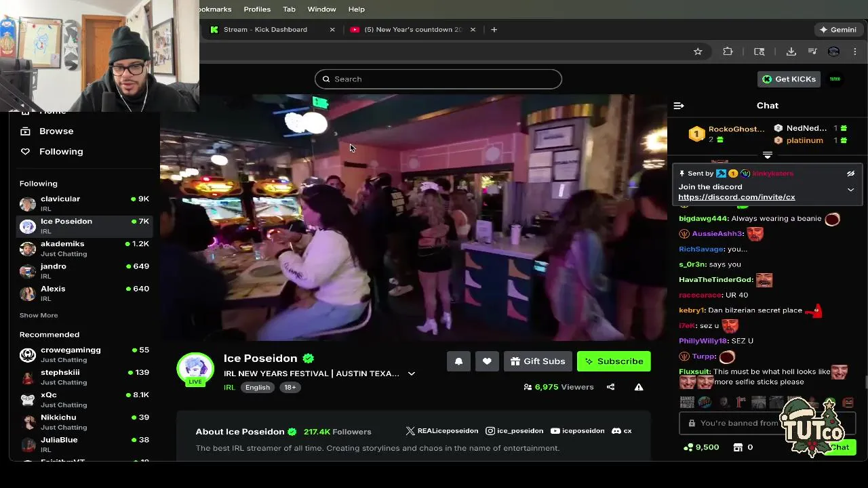The image size is (868, 488).
Task: Click the green Subscribe button
Action: (614, 361)
